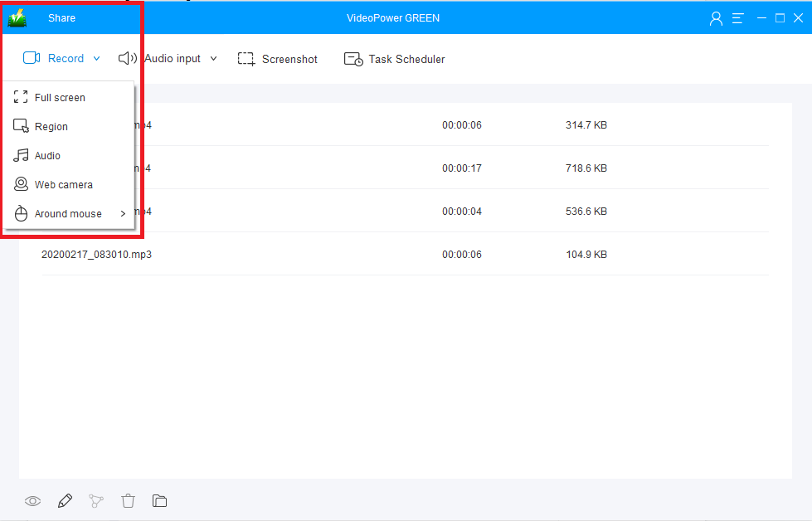Open the Audio input dropdown
This screenshot has width=812, height=521.
[214, 58]
